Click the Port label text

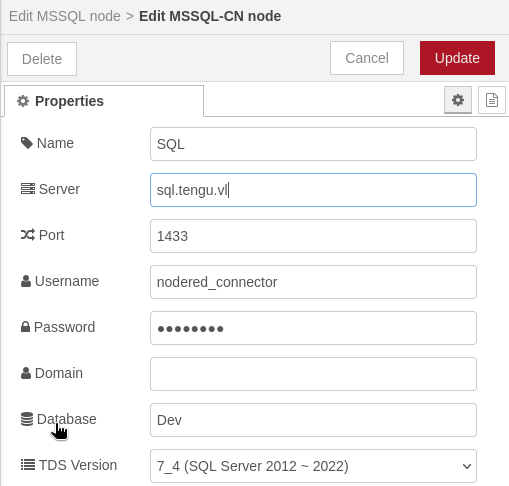pos(52,235)
